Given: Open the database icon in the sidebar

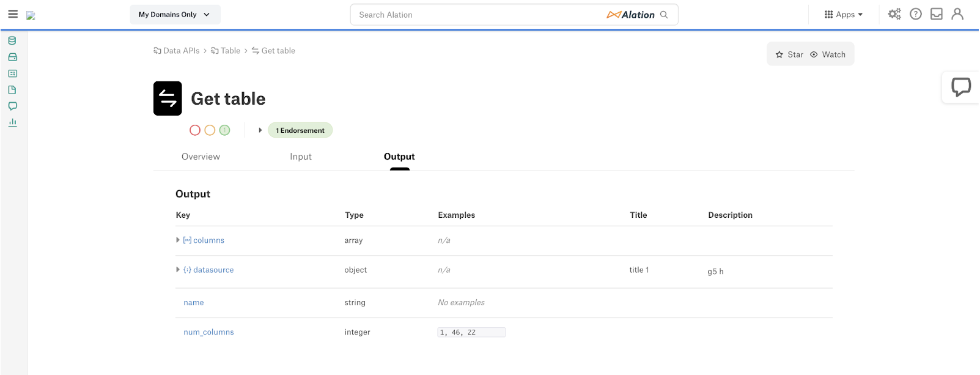Looking at the screenshot, I should (12, 41).
